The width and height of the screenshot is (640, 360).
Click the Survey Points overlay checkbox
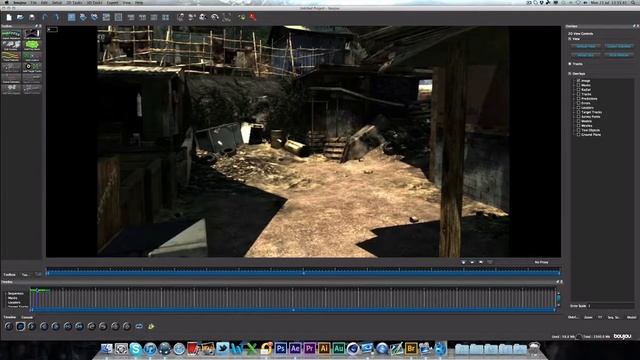point(578,117)
